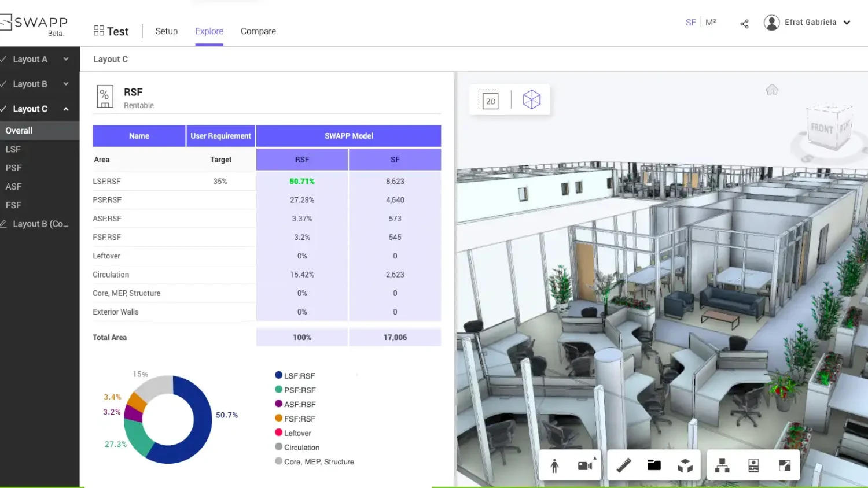The image size is (868, 488).
Task: Click the grid icon beside Test
Action: coord(98,31)
